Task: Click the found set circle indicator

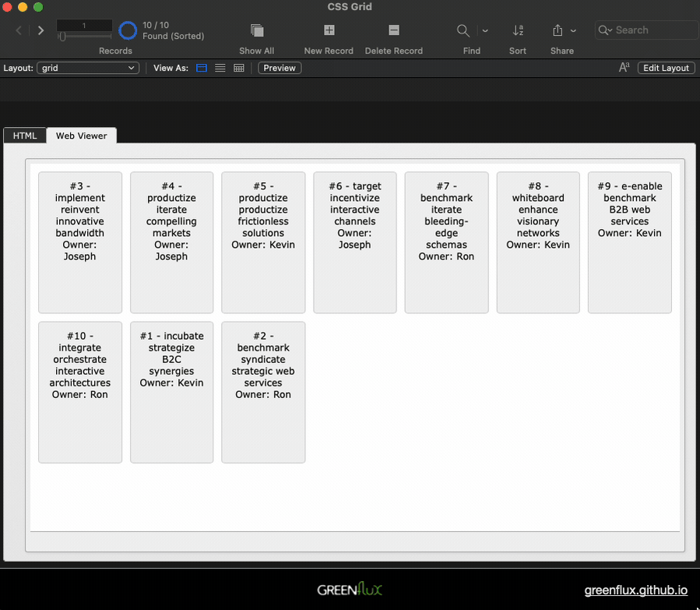Action: pos(128,30)
